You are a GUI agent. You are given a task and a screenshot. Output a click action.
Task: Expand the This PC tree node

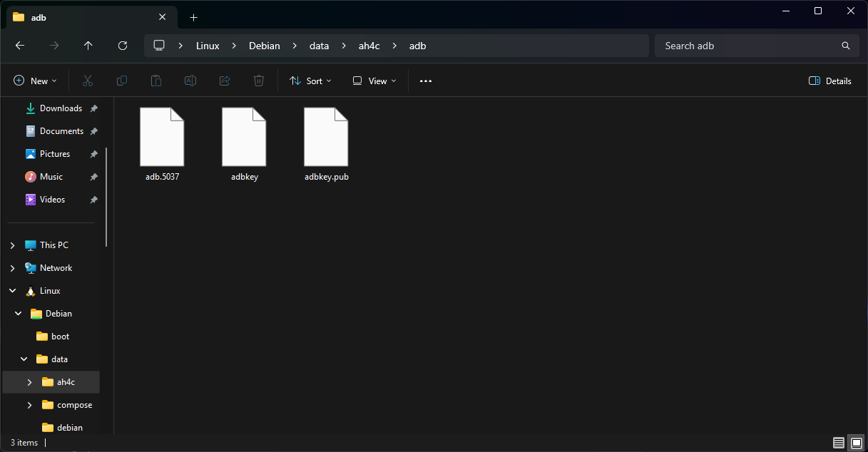point(12,245)
